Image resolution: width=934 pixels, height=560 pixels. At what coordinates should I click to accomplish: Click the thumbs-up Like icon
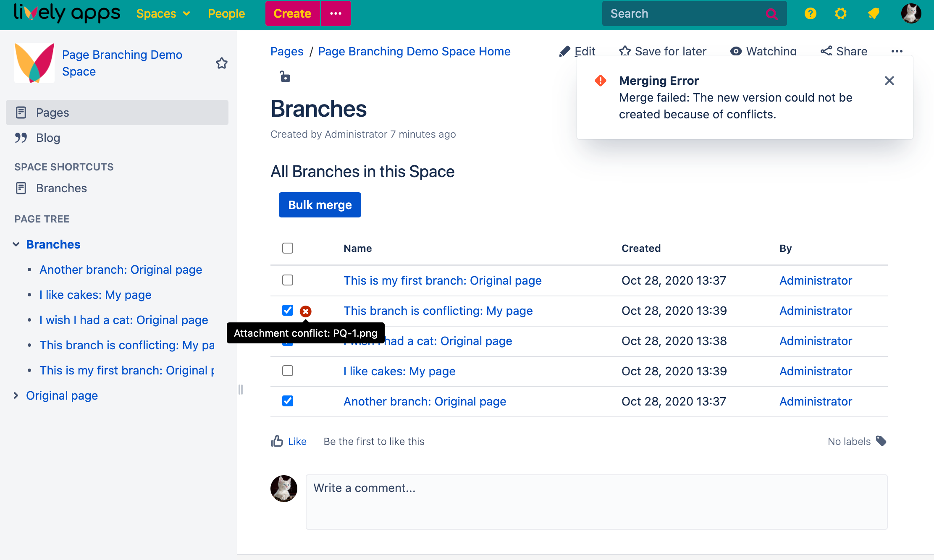pos(277,441)
